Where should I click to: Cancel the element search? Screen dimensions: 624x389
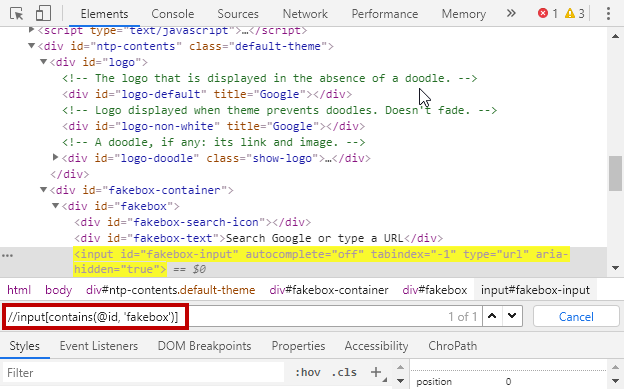point(576,317)
